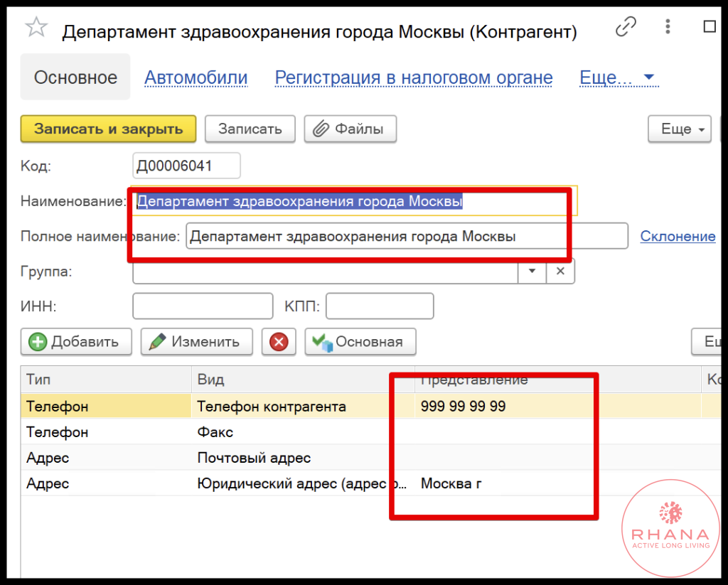Screen dimensions: 728x585
Task: Maximize the form window using square icon
Action: [709, 26]
